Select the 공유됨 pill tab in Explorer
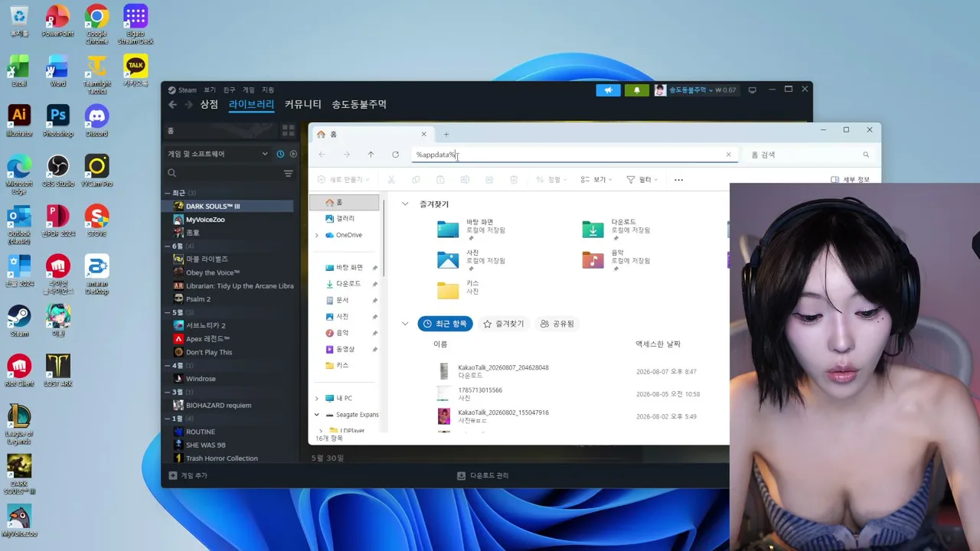The width and height of the screenshot is (980, 551). coord(557,324)
